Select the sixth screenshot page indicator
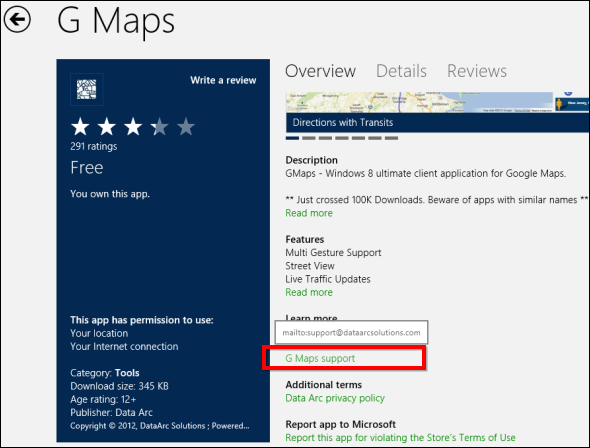Viewport: 590px width, 448px height. coord(375,138)
